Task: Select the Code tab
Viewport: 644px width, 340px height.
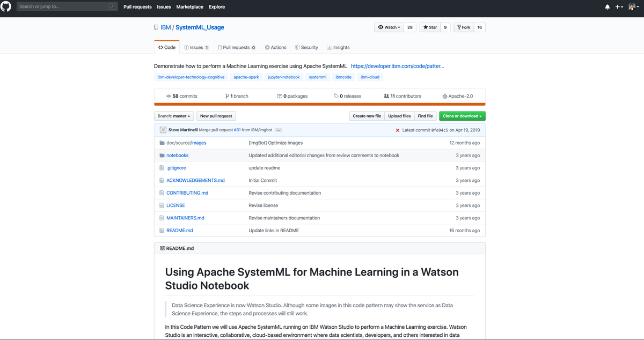Action: [167, 47]
